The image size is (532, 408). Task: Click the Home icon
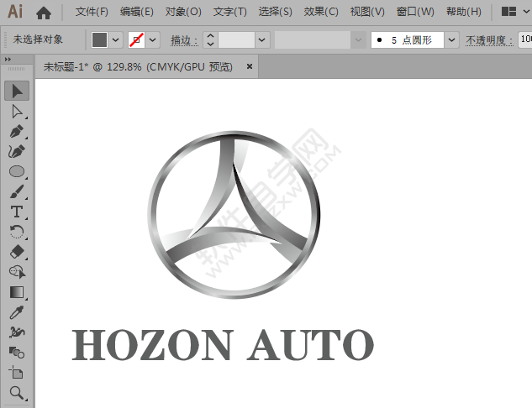coord(44,13)
